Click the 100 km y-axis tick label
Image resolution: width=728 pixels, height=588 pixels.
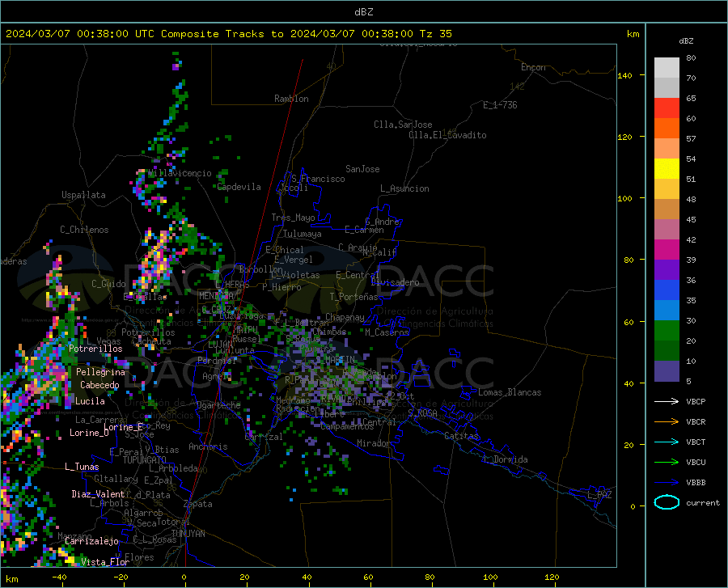(x=625, y=198)
